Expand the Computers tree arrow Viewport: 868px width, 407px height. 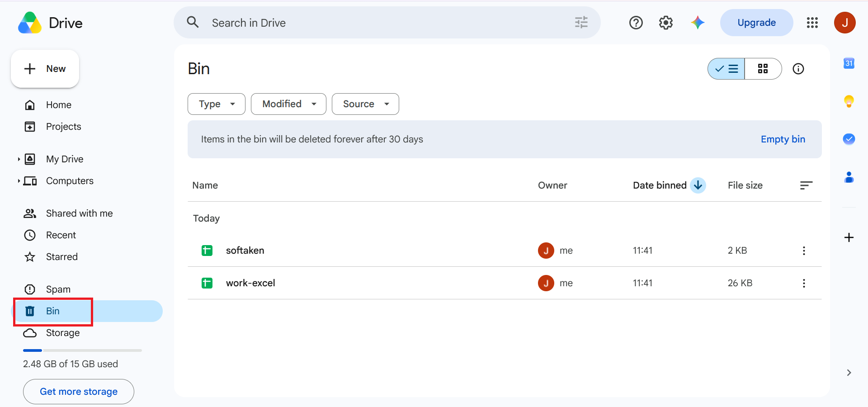click(19, 181)
